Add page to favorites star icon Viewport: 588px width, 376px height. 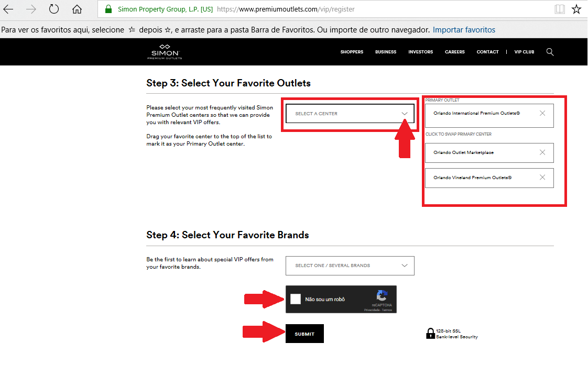coord(576,9)
